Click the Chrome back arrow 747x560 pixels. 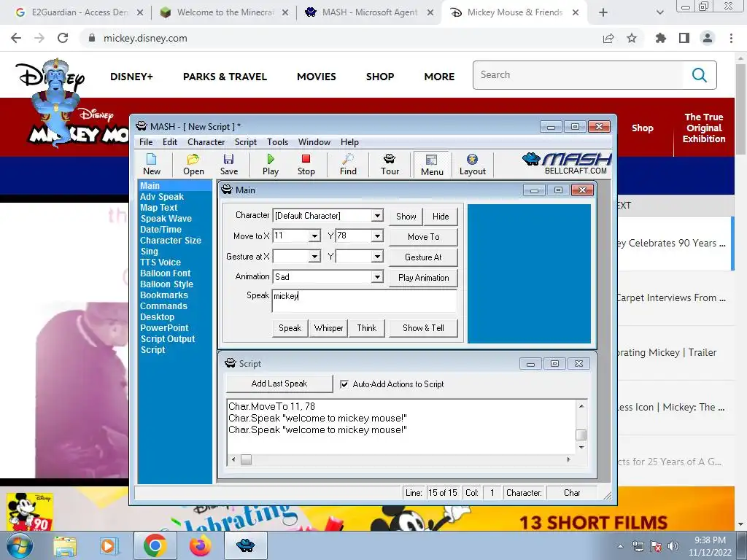[16, 38]
